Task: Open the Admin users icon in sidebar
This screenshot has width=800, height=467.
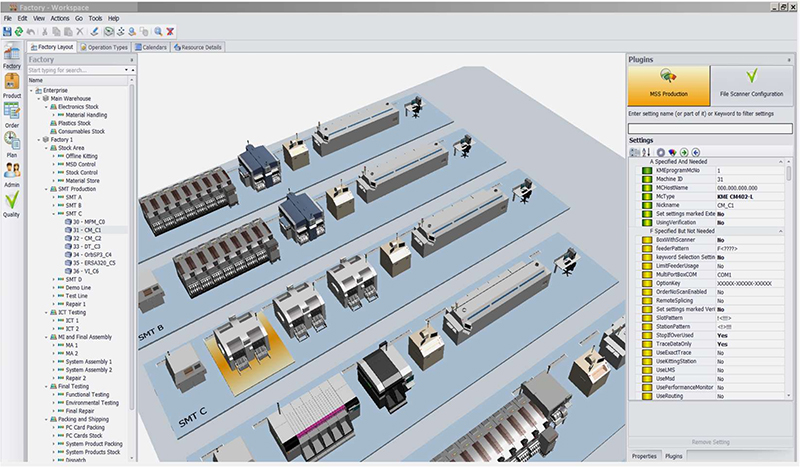Action: [x=12, y=174]
